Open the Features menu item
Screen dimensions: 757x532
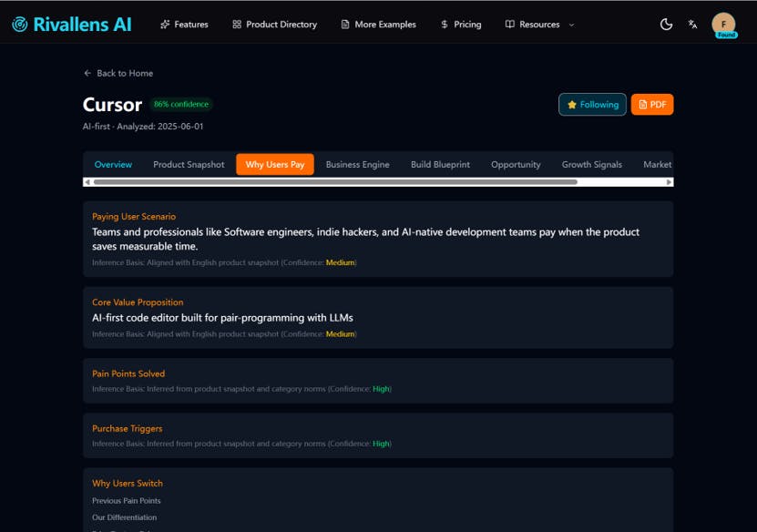pyautogui.click(x=184, y=24)
